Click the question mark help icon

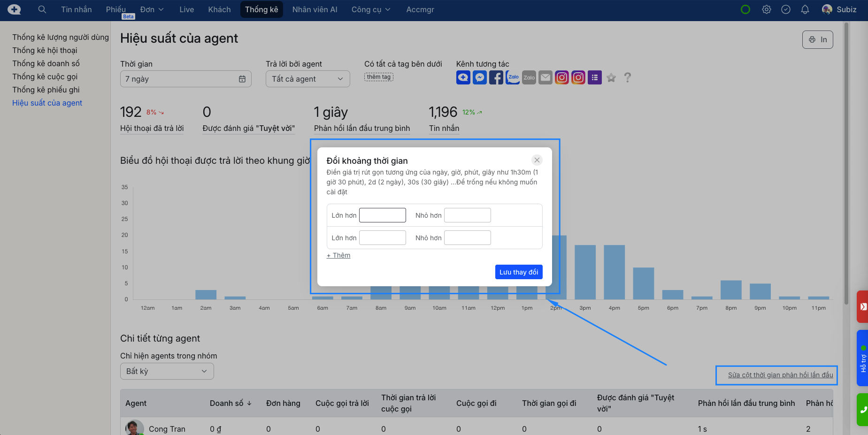pyautogui.click(x=627, y=78)
